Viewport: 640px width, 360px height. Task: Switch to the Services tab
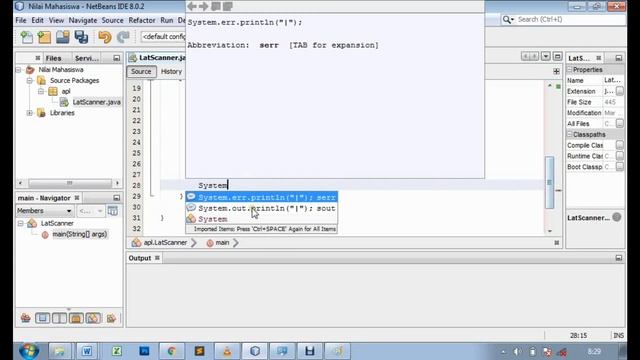[87, 58]
